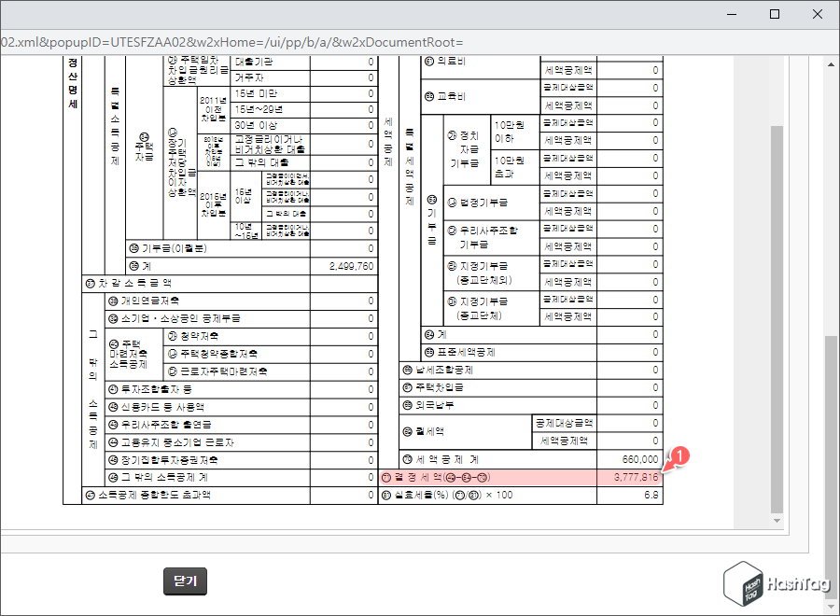840x616 pixels.
Task: Select the effective tax rate value 6.8
Action: click(x=651, y=495)
